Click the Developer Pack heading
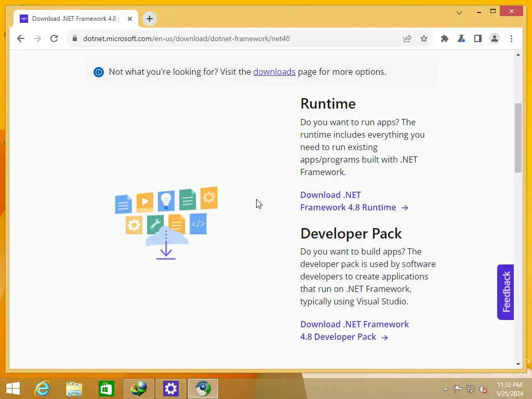Screen dimensions: 532x399 [351, 233]
